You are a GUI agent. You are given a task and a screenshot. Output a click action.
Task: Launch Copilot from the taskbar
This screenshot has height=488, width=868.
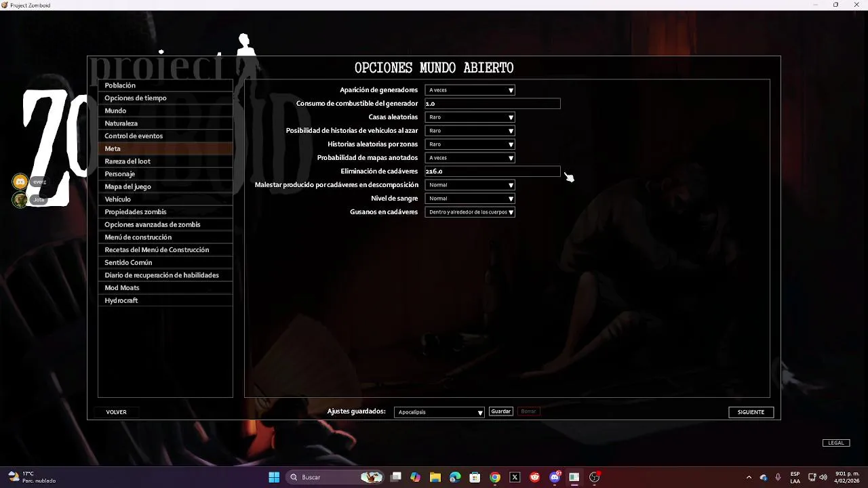click(416, 477)
